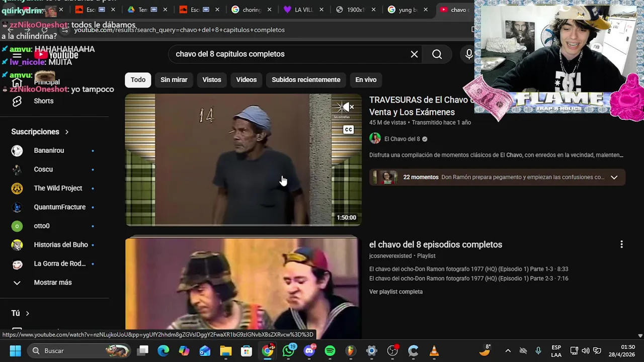Open Suscripciones section chevron
Viewport: 644px width, 362px height.
coord(66,132)
